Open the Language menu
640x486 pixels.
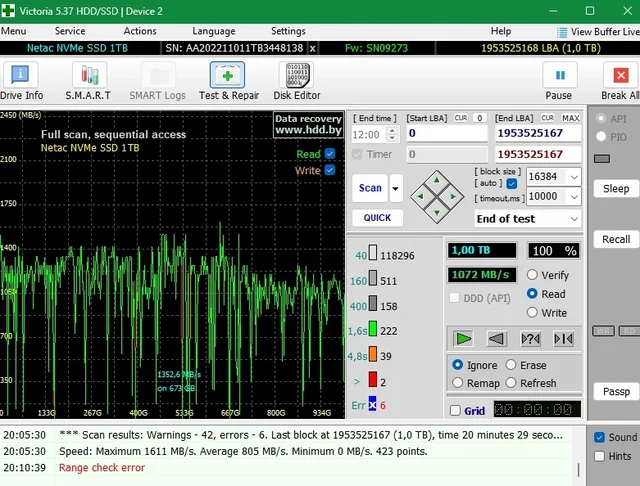click(x=214, y=31)
